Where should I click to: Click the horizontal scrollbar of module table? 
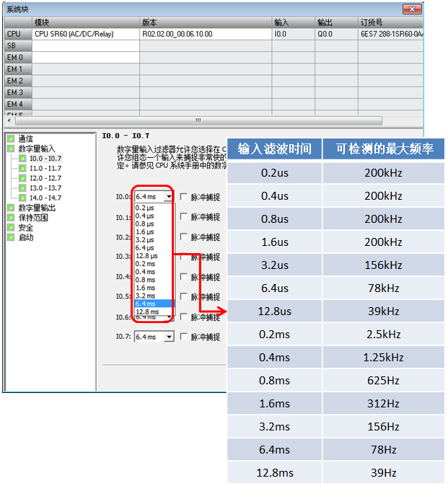(198, 120)
